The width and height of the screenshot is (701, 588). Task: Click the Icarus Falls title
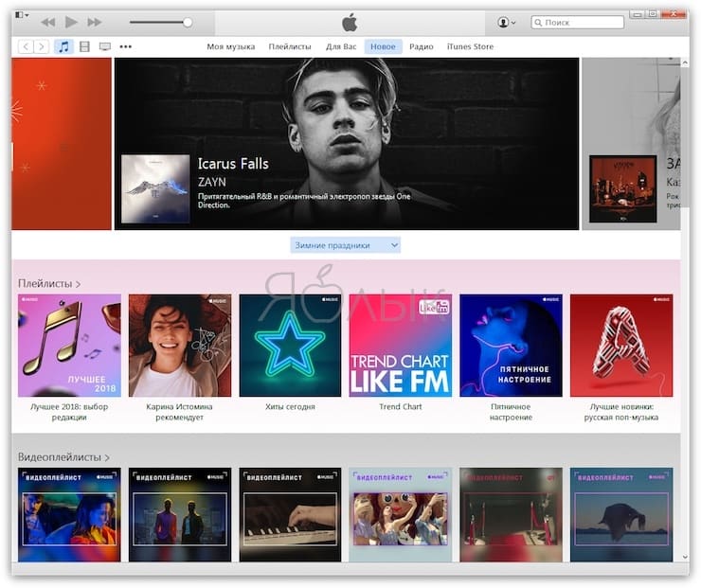(233, 164)
